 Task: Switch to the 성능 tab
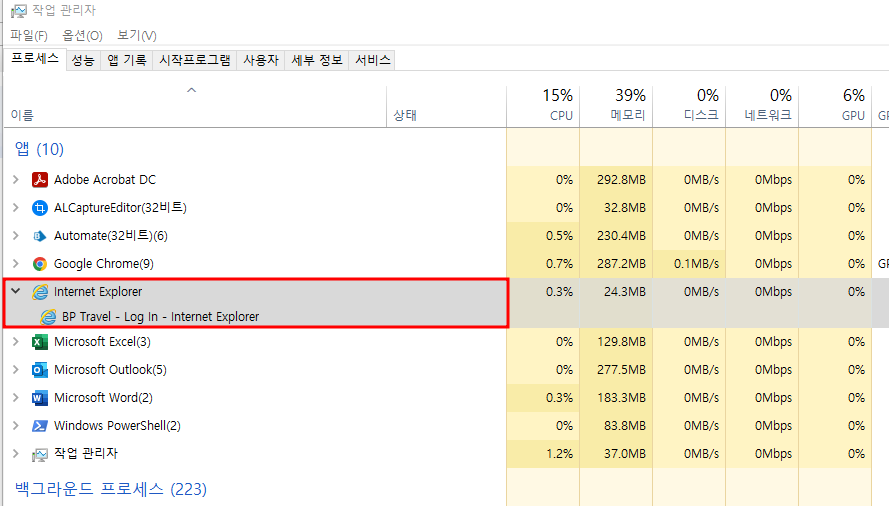(83, 60)
